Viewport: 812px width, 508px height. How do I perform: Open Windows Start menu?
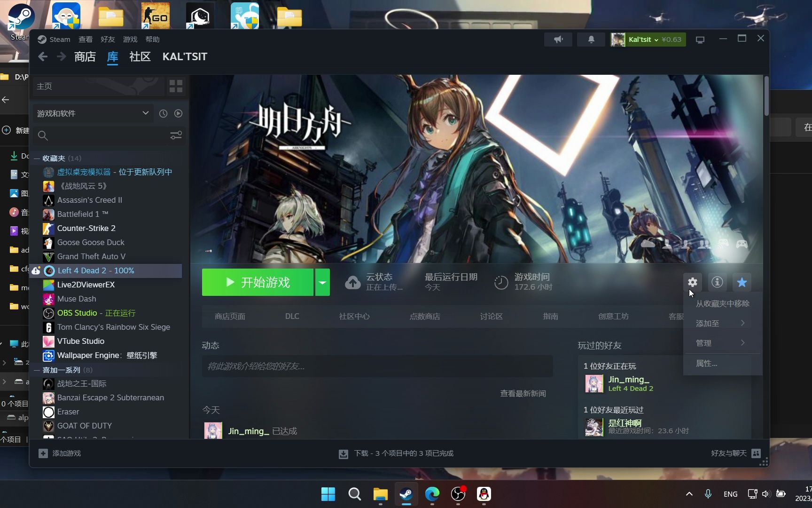tap(328, 494)
